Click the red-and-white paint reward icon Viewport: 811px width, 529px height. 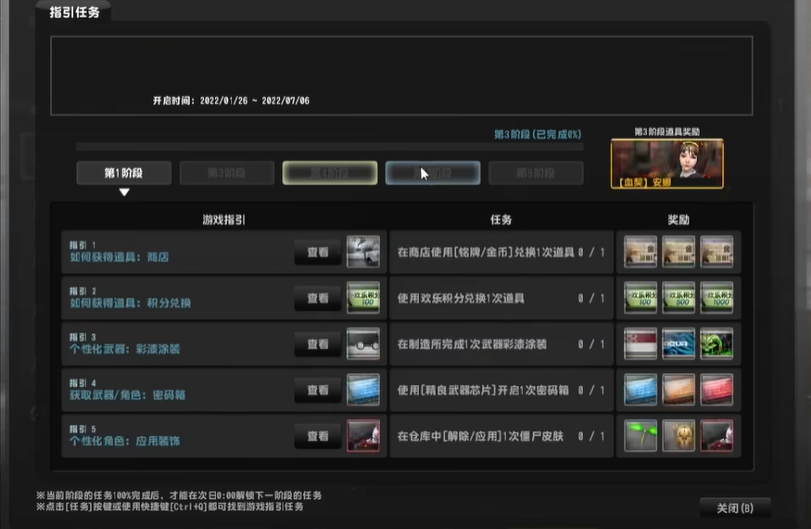(x=640, y=344)
